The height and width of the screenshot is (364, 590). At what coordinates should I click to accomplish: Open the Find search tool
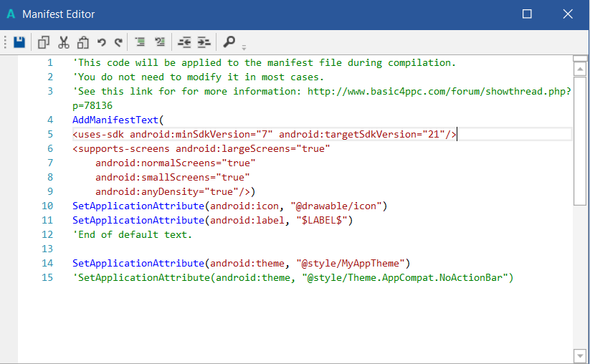[229, 42]
